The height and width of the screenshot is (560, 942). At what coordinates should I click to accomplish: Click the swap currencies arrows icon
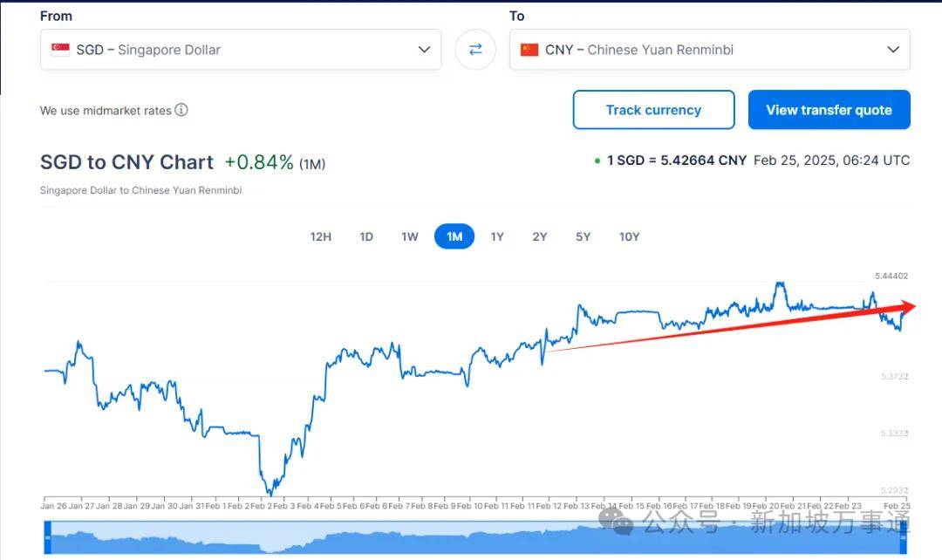(x=475, y=50)
